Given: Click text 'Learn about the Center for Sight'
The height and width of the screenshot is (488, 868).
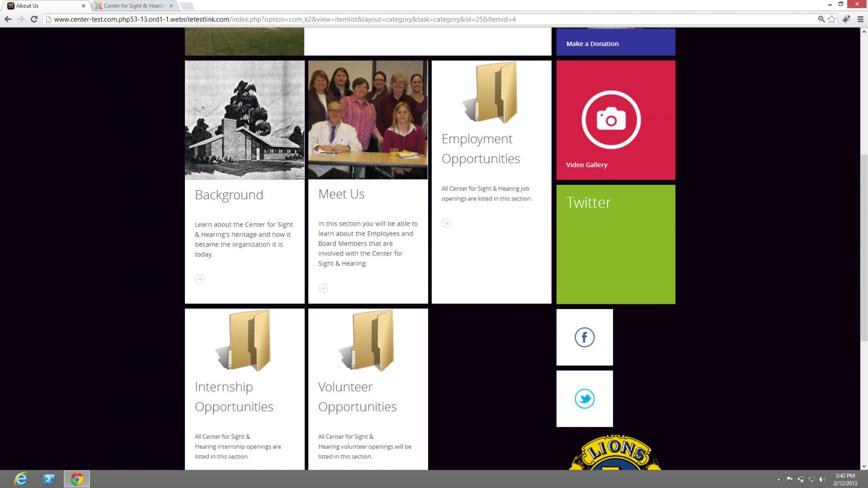Looking at the screenshot, I should [244, 224].
